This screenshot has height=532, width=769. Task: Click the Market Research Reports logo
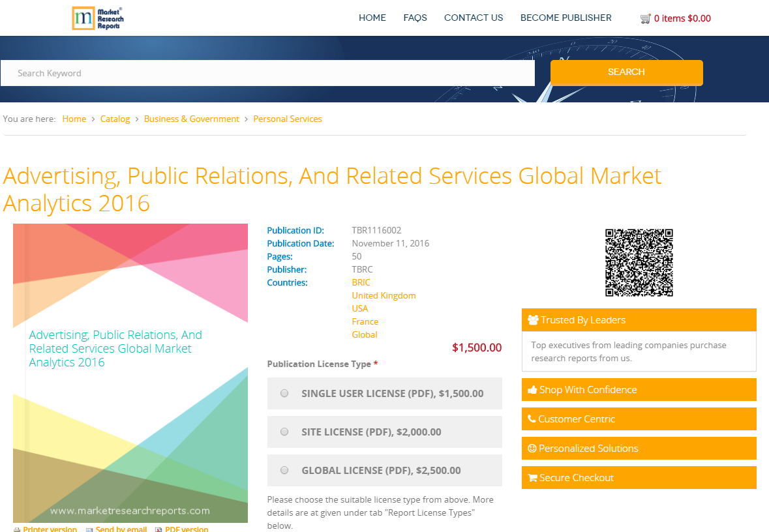[x=98, y=18]
